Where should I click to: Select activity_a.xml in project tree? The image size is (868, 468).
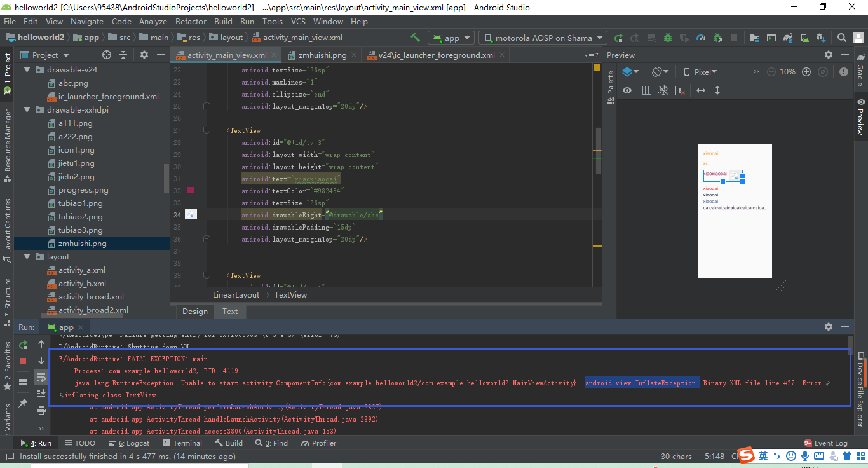82,270
